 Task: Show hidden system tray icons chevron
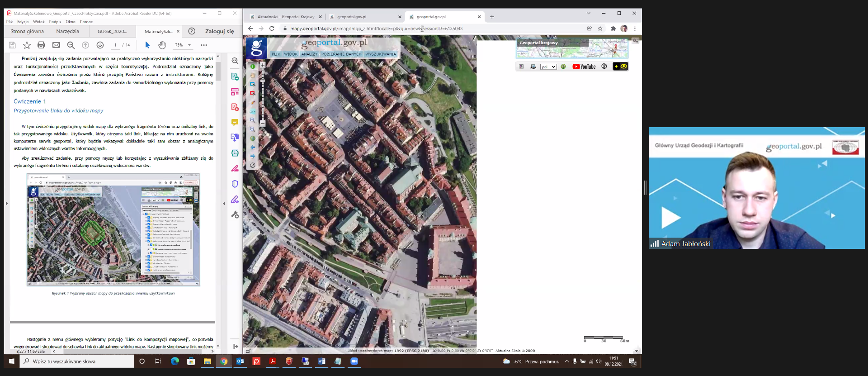pos(566,362)
